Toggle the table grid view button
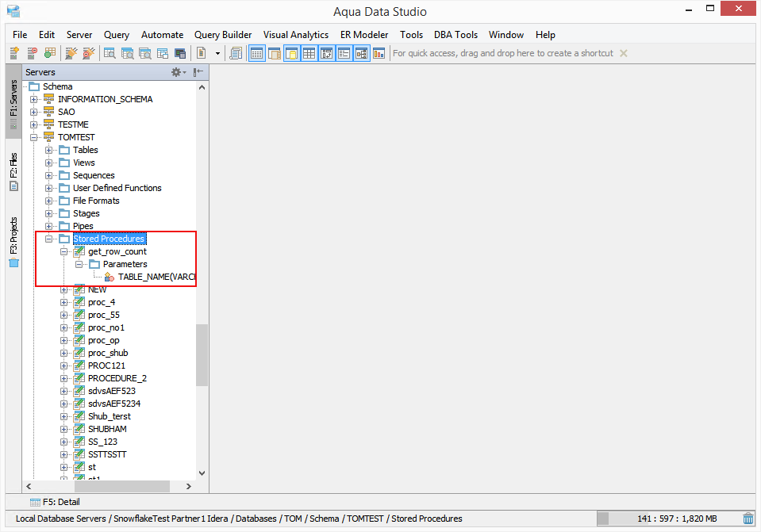This screenshot has height=532, width=761. [309, 53]
